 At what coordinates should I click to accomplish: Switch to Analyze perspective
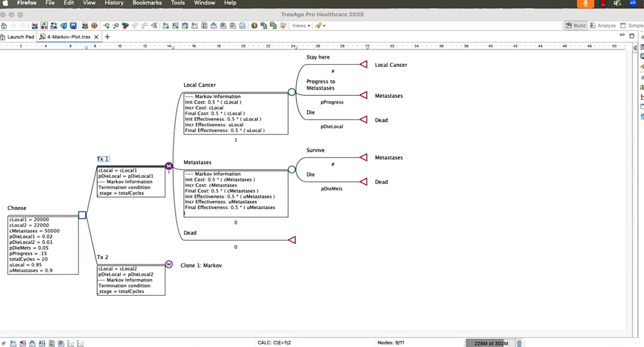[x=603, y=26]
